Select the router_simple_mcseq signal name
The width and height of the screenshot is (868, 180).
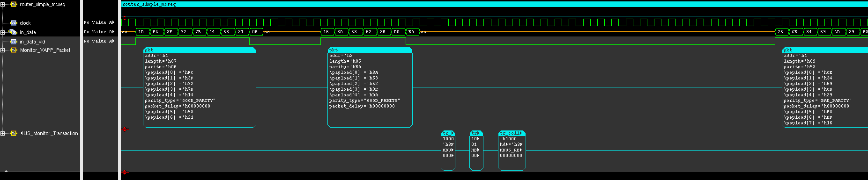(x=43, y=4)
